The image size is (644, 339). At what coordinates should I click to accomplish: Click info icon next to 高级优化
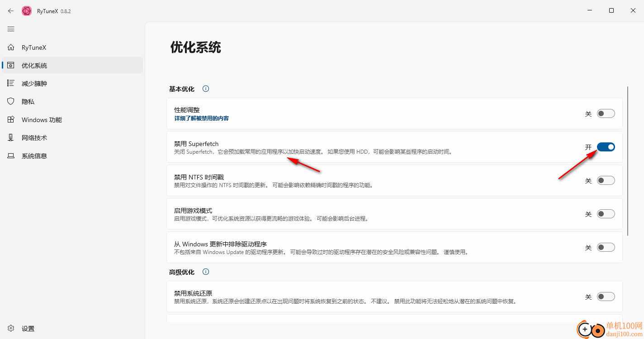206,272
